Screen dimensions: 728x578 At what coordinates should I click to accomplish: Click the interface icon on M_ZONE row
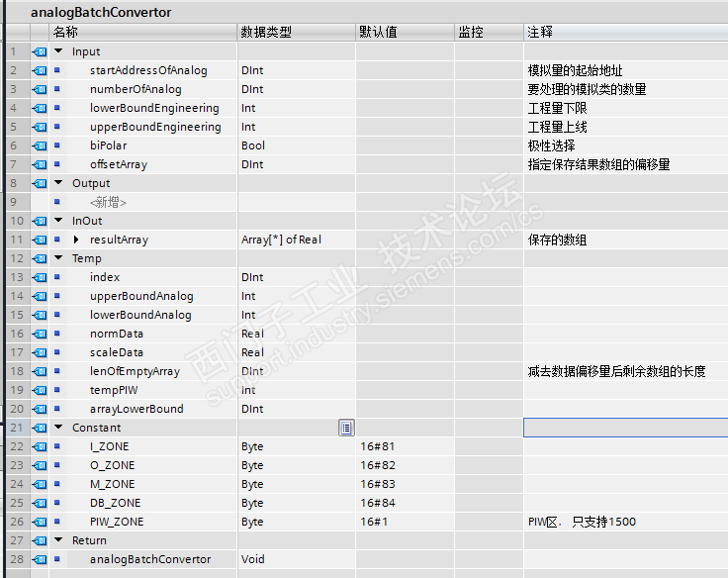(x=40, y=484)
